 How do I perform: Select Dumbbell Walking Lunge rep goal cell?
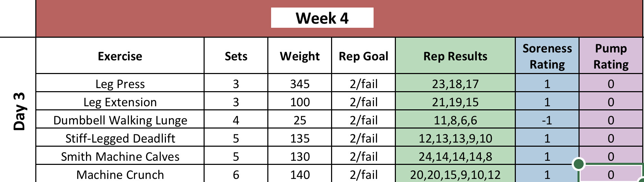363,120
